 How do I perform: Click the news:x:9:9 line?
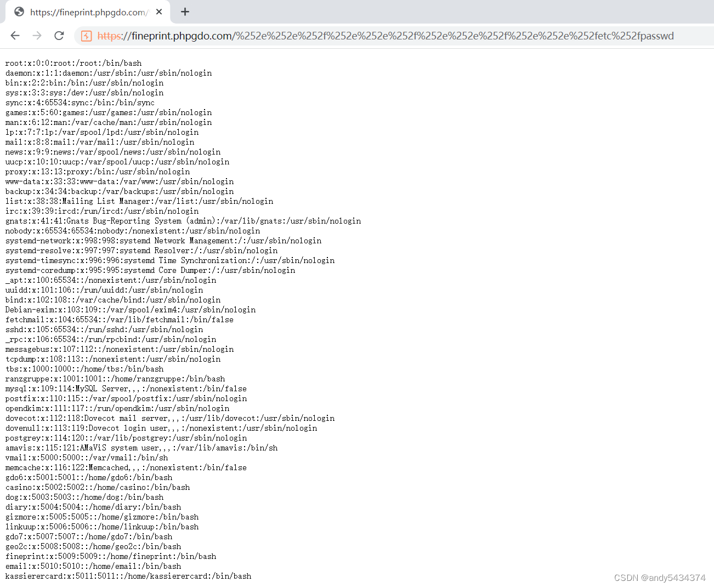tap(113, 152)
